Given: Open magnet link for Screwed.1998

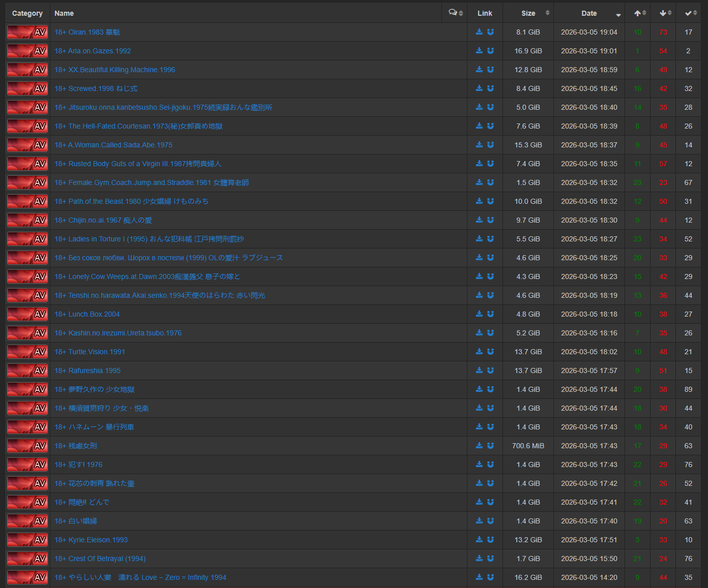Looking at the screenshot, I should [490, 88].
